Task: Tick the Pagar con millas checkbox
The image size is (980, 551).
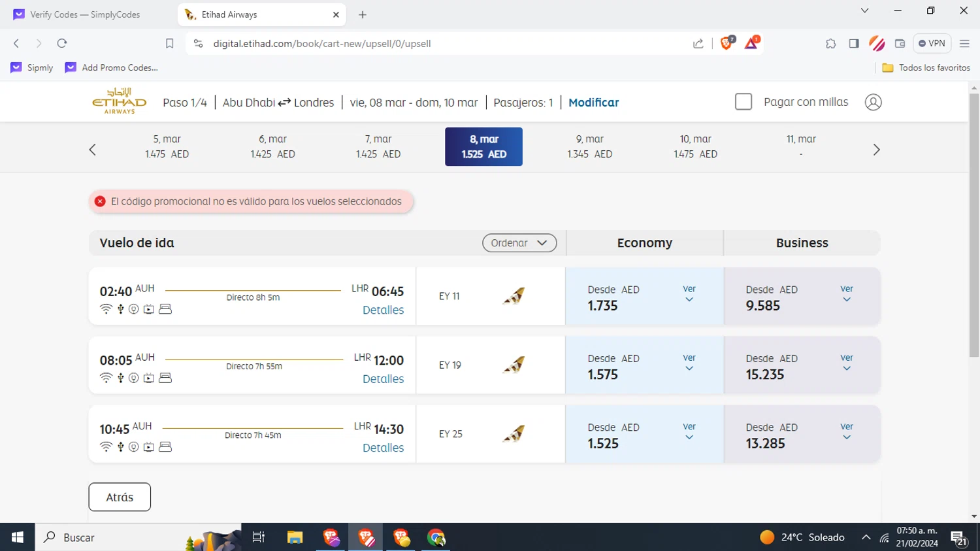Action: pyautogui.click(x=743, y=102)
